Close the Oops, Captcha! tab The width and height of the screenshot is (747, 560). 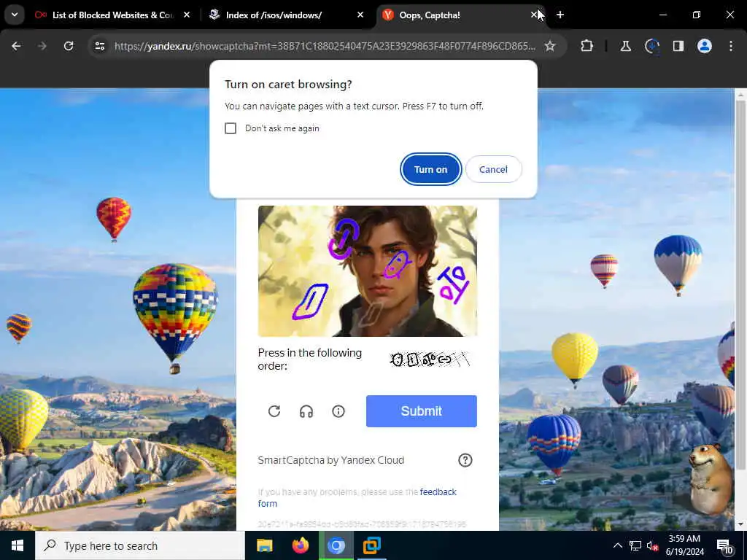point(534,15)
